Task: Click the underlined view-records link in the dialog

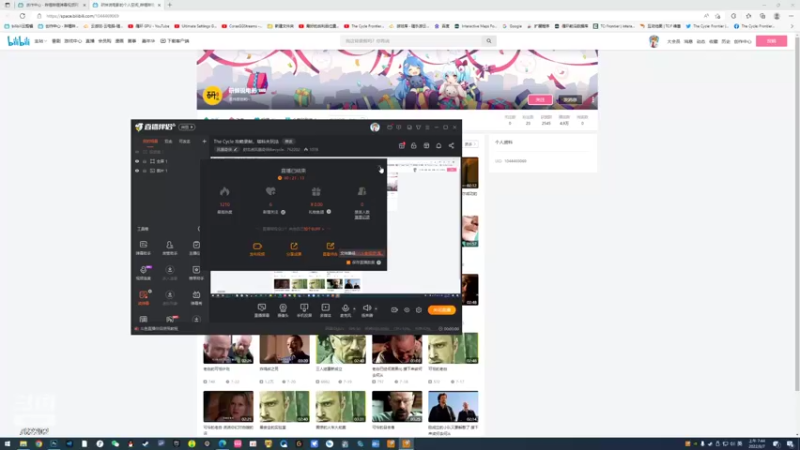Action: [362, 217]
